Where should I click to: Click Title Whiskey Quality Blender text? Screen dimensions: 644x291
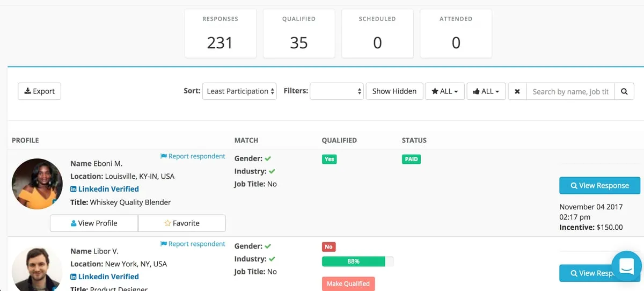pos(121,202)
